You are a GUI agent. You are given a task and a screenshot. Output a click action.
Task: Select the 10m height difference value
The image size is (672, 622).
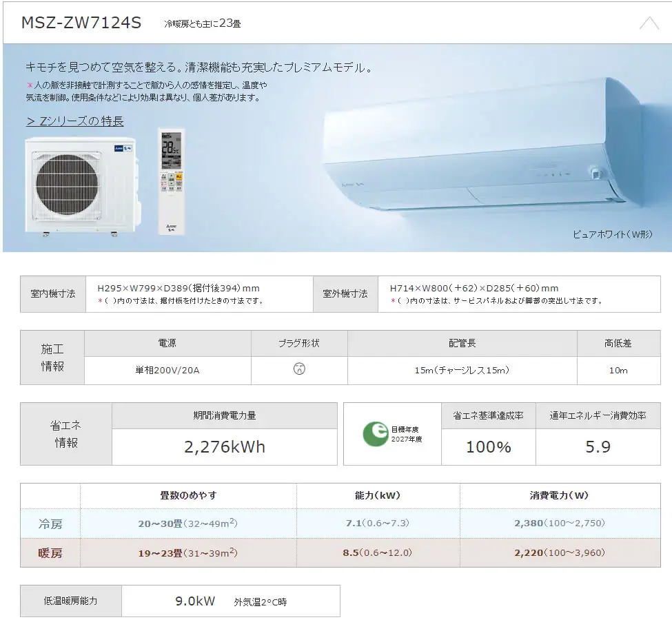pyautogui.click(x=618, y=371)
